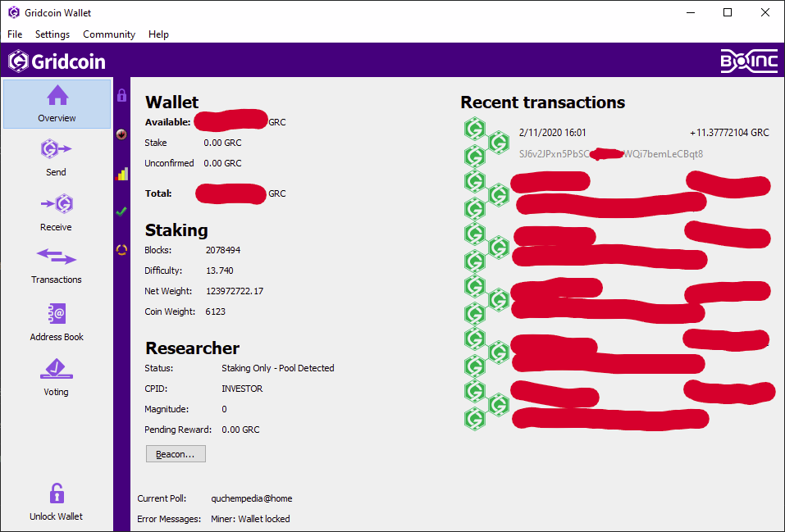Minimize the Gridcoin Wallet window
The height and width of the screenshot is (532, 785).
point(691,12)
